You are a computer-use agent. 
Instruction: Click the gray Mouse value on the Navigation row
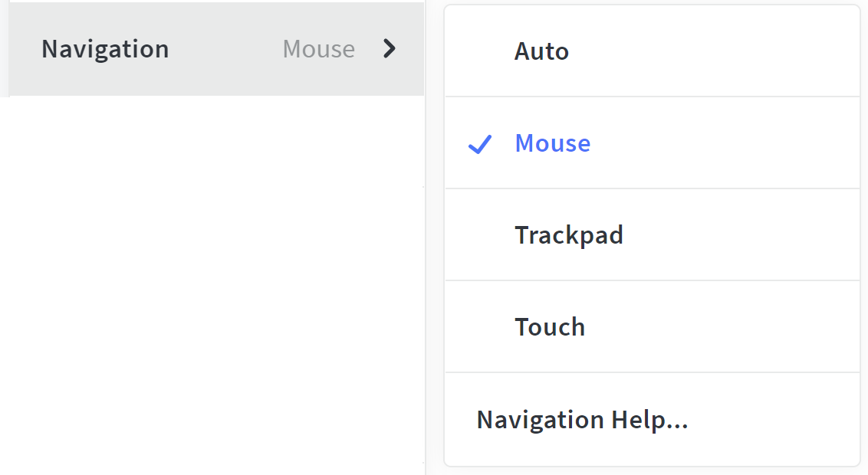(318, 49)
